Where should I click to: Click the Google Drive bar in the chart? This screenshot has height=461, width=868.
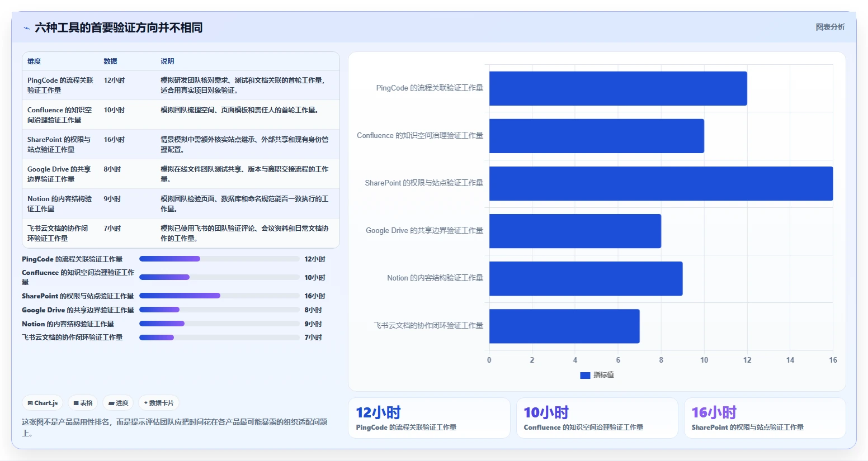tap(575, 231)
